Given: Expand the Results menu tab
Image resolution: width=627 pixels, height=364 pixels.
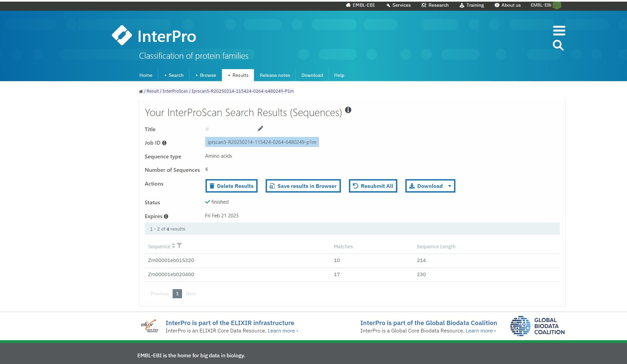Looking at the screenshot, I should pyautogui.click(x=238, y=75).
